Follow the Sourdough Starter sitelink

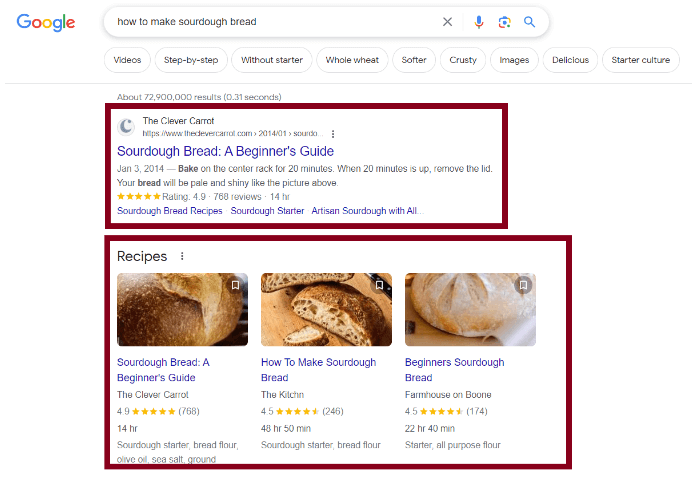pos(267,211)
